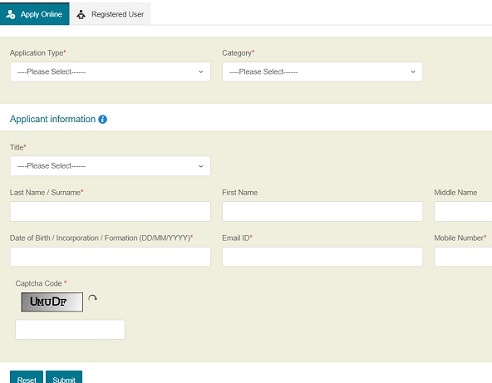Refresh the captcha code image
The image size is (492, 383).
click(93, 298)
